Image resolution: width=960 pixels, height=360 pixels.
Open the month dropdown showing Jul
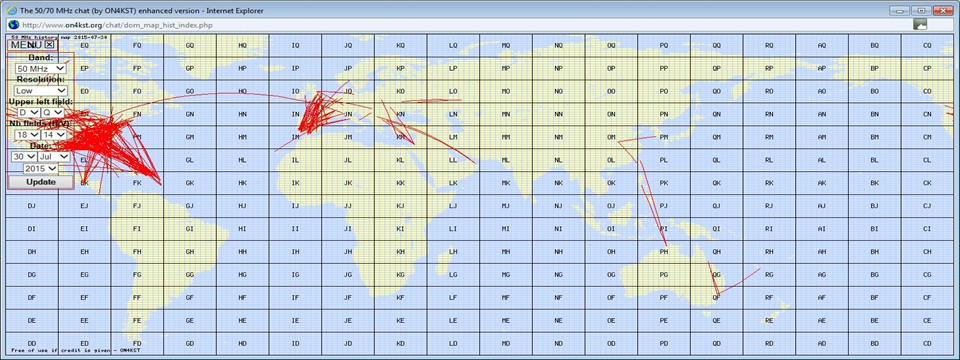tap(53, 157)
